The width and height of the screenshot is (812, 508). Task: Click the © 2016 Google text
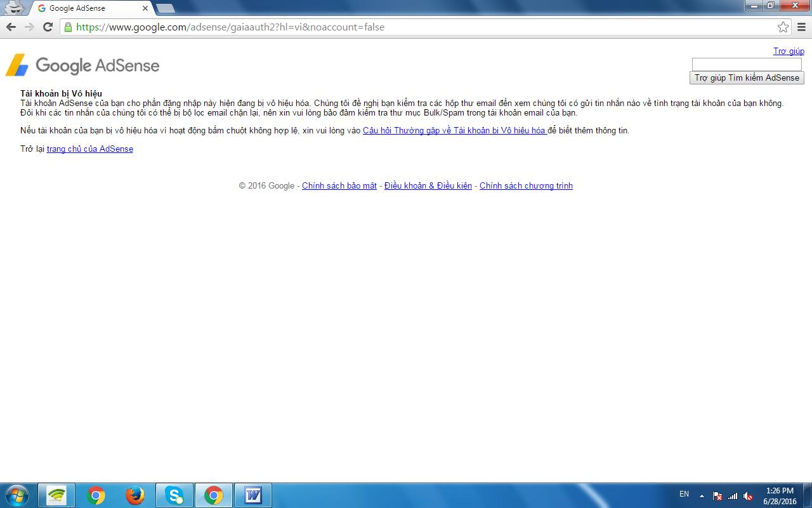(x=266, y=185)
